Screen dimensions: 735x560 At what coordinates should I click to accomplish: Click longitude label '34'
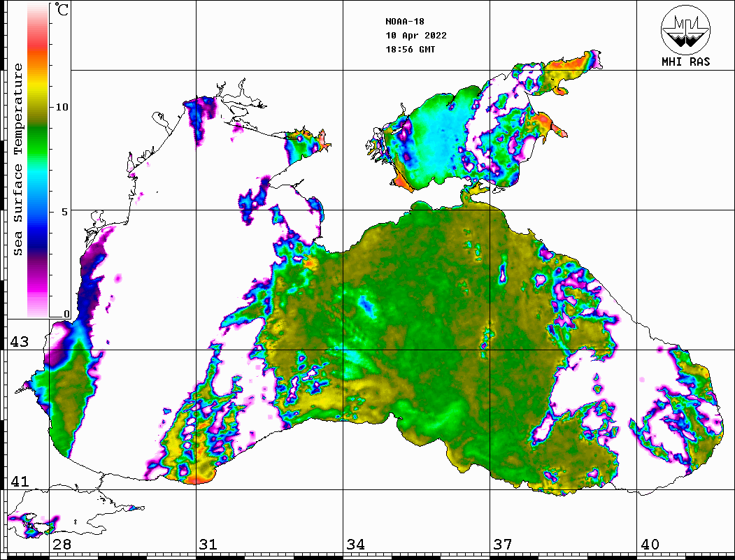355,545
